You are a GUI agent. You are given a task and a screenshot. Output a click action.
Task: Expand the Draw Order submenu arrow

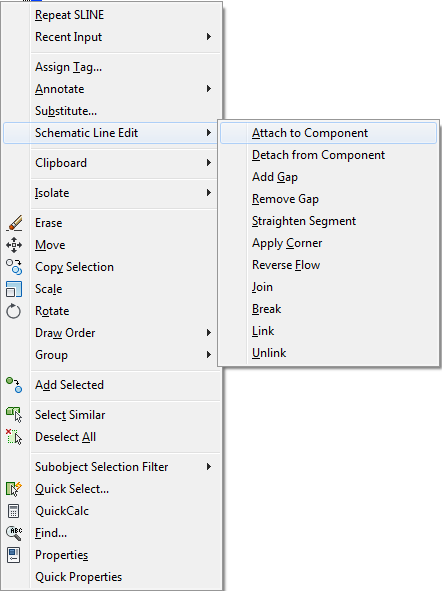coord(208,332)
